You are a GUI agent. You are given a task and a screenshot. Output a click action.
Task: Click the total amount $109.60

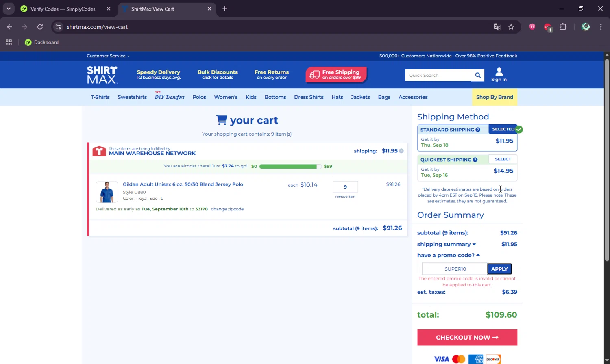501,315
